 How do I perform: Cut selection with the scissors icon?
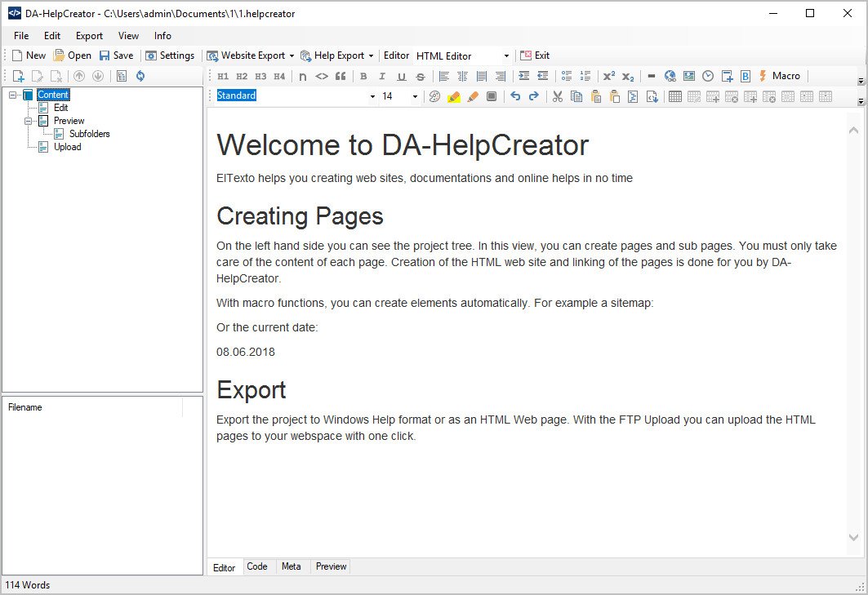coord(558,96)
